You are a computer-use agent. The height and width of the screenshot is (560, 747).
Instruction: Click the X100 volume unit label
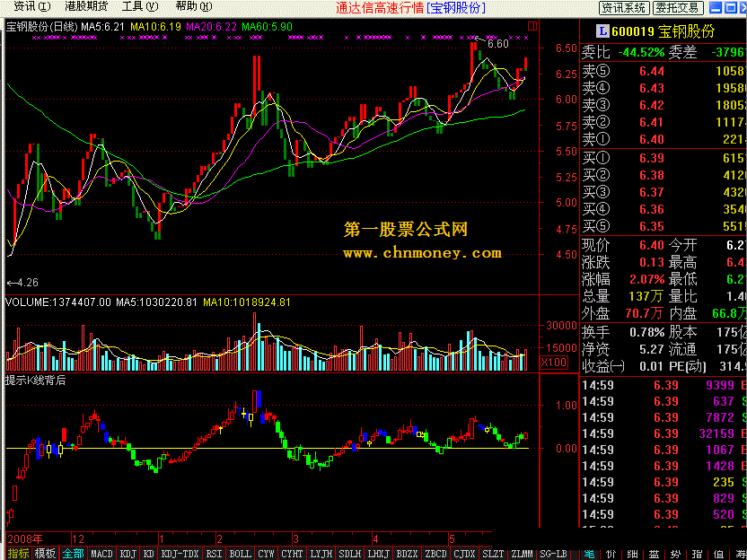(x=554, y=363)
